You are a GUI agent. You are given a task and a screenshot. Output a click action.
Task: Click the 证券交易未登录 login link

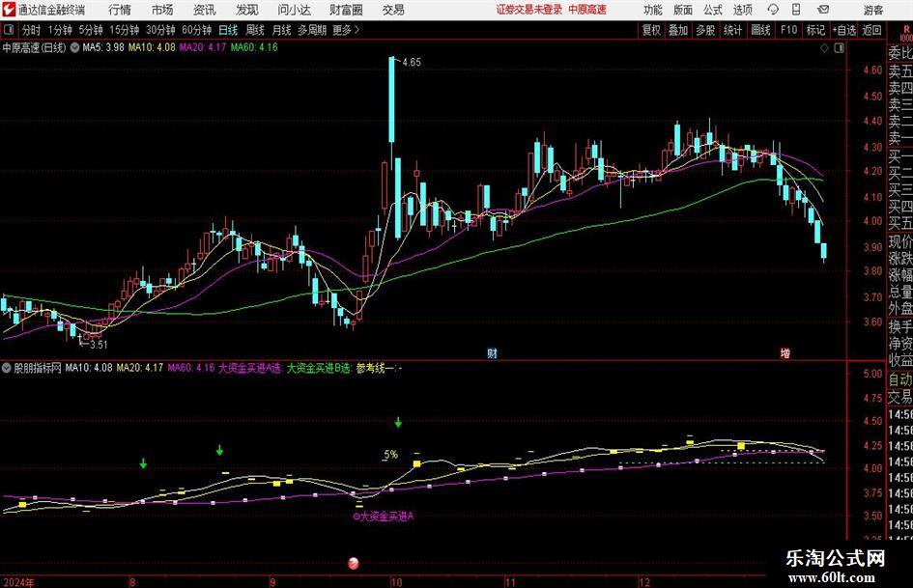[x=528, y=10]
